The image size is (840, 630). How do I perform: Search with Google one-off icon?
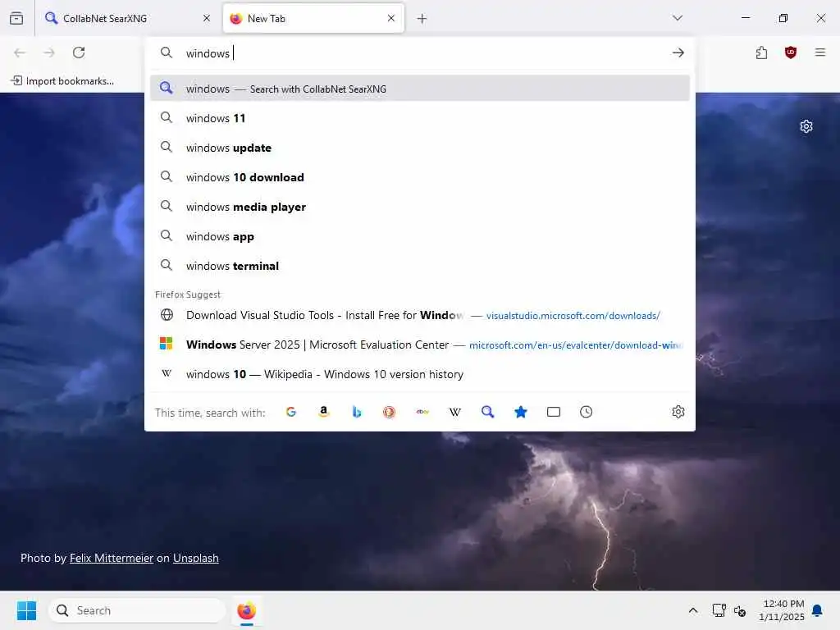[x=291, y=412]
